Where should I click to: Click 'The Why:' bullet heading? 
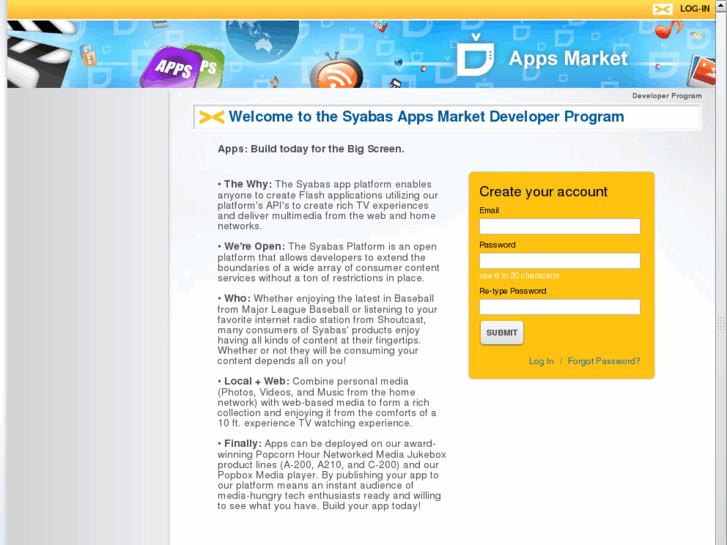click(x=248, y=184)
